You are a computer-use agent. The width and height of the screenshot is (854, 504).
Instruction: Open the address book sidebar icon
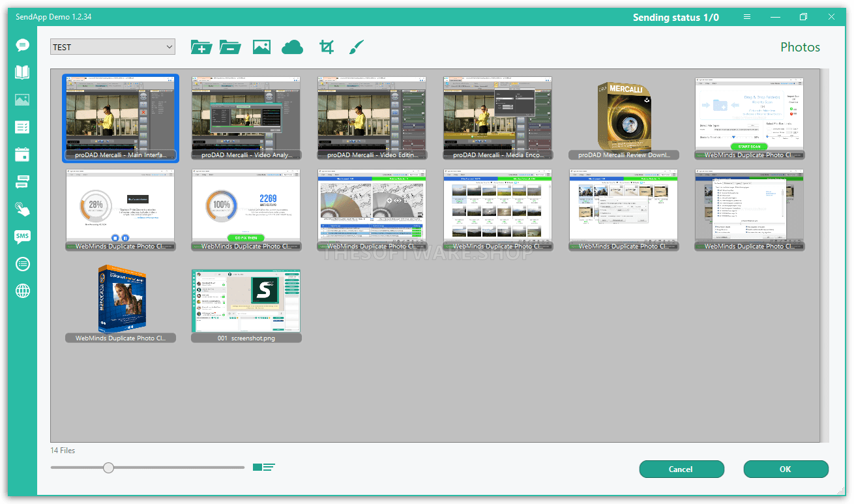point(23,72)
